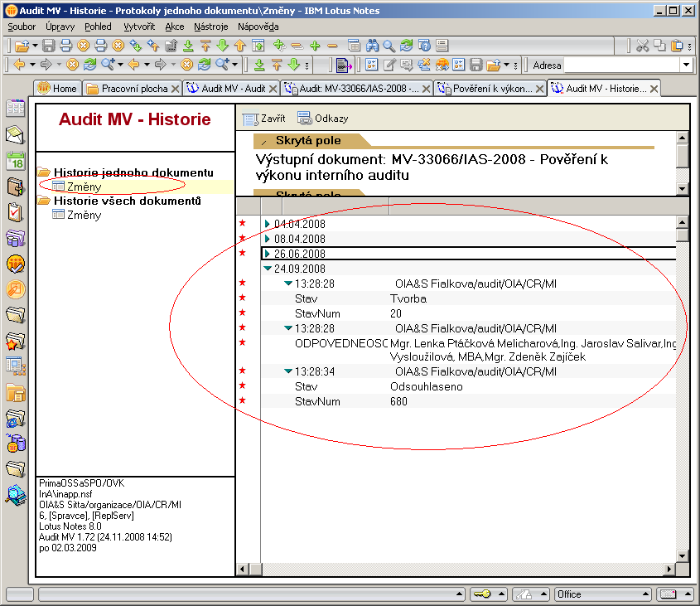The width and height of the screenshot is (700, 606).
Task: Click the expand-all double green plus icon
Action: point(279,46)
